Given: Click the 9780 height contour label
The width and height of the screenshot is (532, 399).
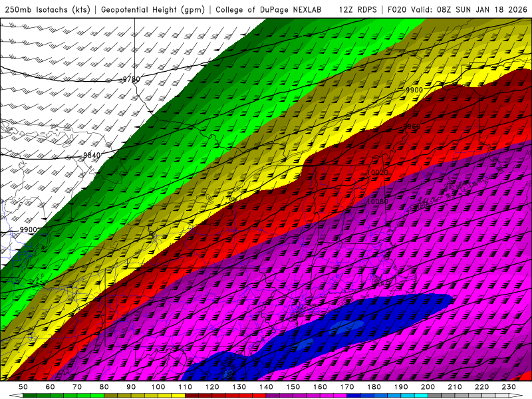Looking at the screenshot, I should point(131,79).
